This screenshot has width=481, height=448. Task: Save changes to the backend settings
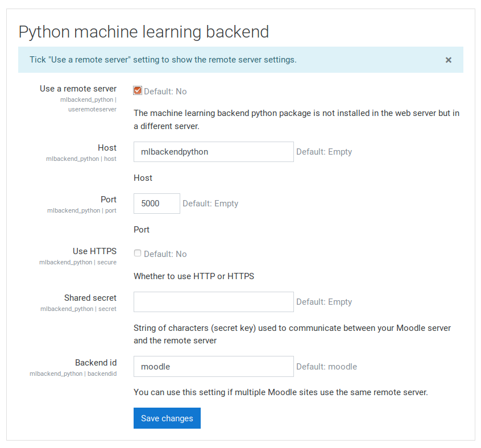coord(167,418)
